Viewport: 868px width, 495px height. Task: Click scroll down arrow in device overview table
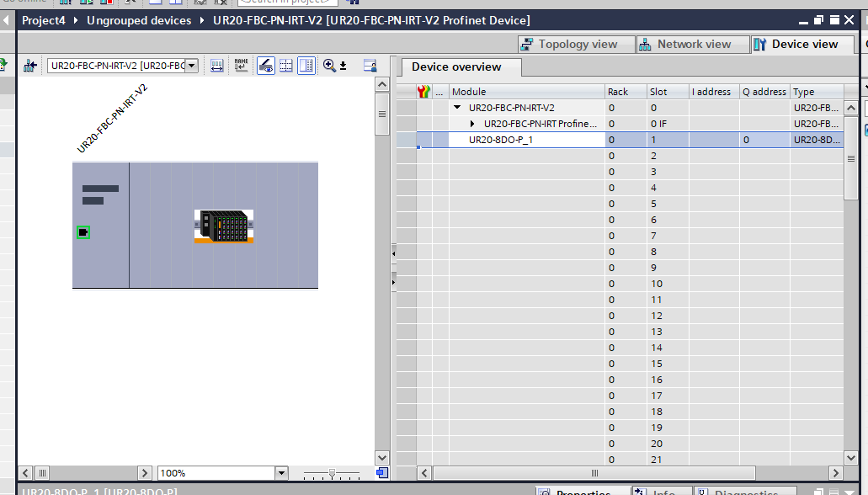pyautogui.click(x=851, y=458)
